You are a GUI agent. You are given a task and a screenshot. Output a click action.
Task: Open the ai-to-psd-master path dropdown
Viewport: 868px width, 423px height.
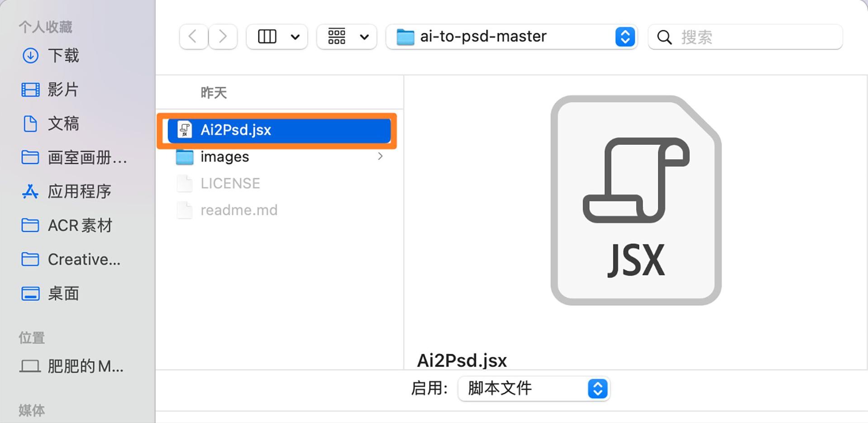click(x=625, y=37)
